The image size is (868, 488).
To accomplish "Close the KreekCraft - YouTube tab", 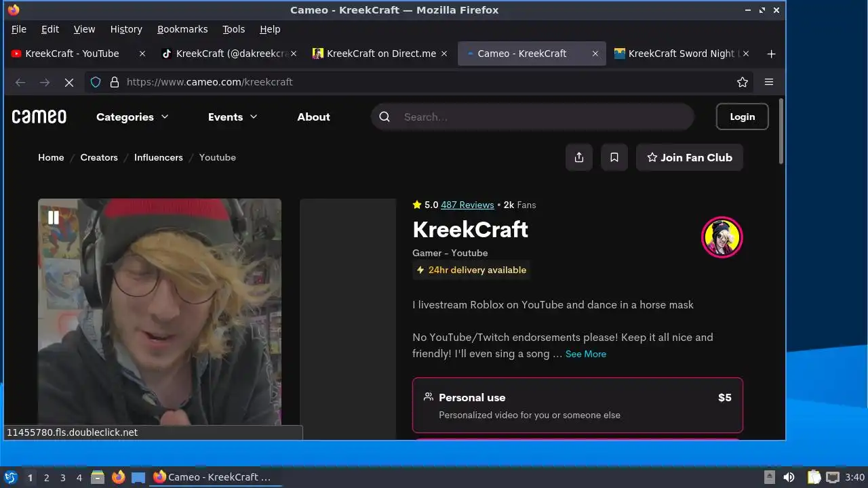I will (142, 54).
